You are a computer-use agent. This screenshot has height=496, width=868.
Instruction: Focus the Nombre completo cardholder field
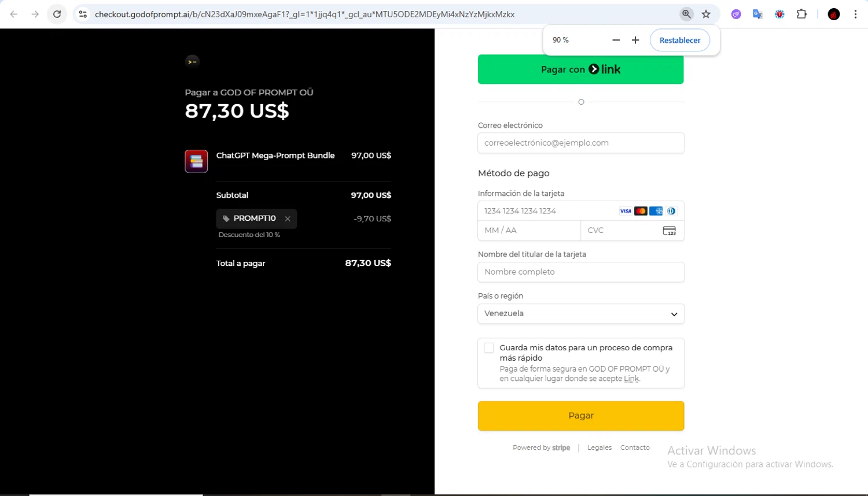tap(581, 272)
